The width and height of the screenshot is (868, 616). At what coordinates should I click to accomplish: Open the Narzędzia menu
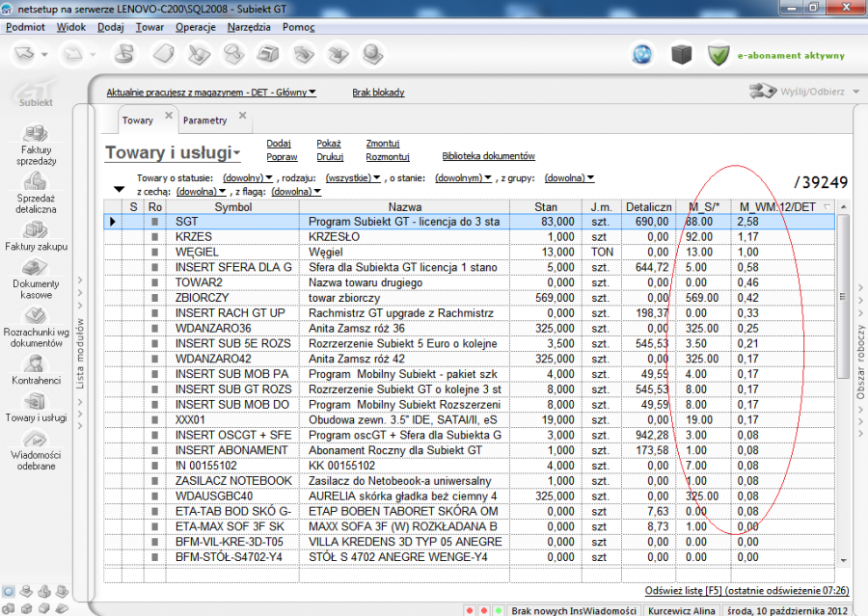[249, 27]
